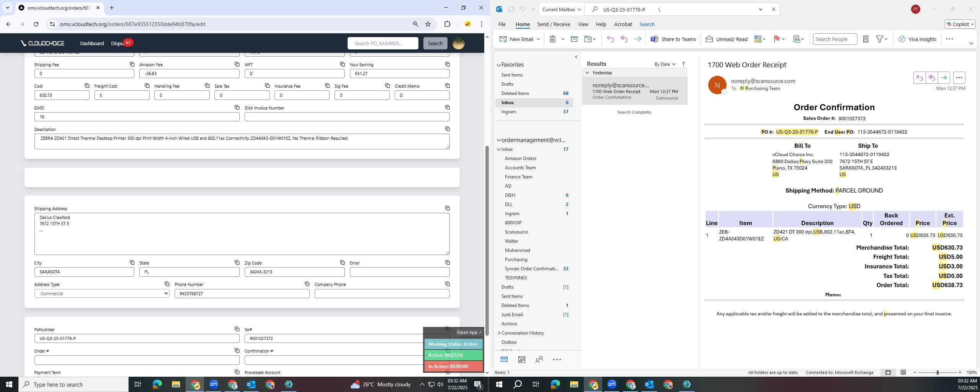Copy the PoNumber value
Viewport: 980px width, 392px height.
[x=237, y=329]
